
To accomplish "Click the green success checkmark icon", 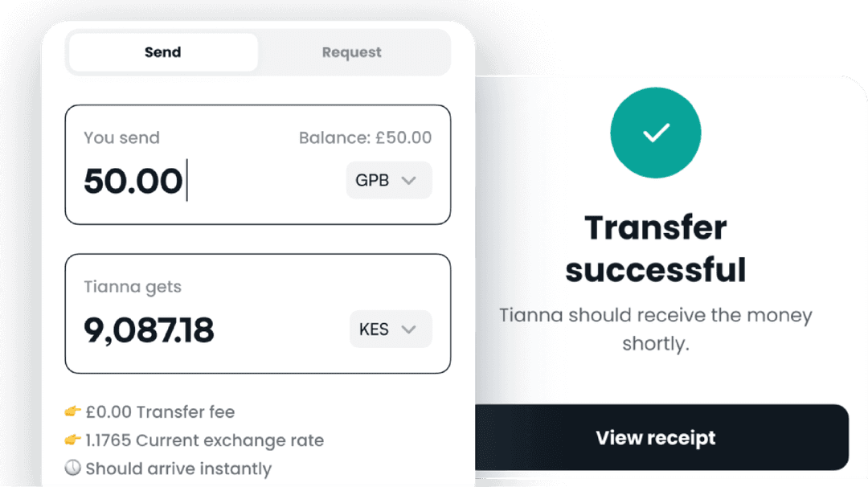I will point(656,133).
